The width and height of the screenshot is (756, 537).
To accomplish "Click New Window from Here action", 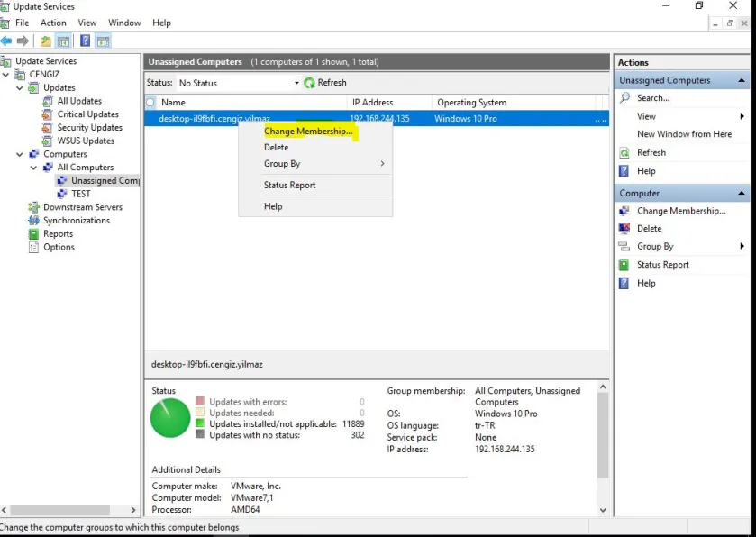I will [684, 134].
